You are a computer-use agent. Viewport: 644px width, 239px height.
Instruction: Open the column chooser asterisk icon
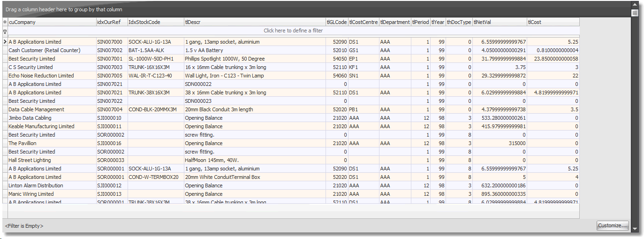5,22
